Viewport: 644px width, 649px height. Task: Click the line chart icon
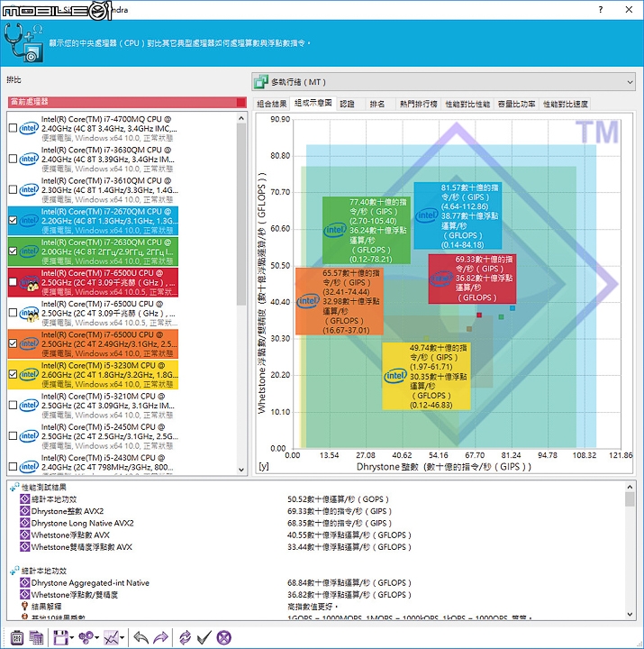[x=112, y=637]
